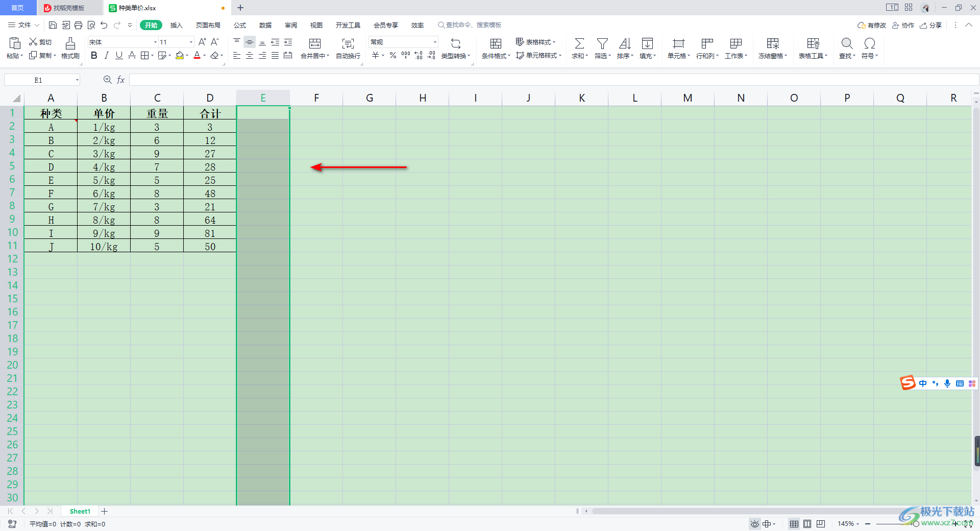Open the font size dropdown
This screenshot has width=980, height=531.
[x=191, y=42]
